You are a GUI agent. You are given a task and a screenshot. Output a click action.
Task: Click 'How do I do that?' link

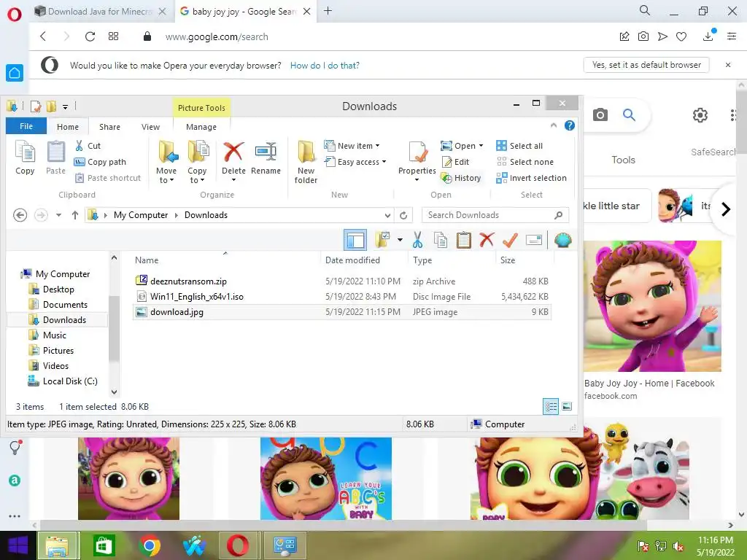(x=325, y=65)
